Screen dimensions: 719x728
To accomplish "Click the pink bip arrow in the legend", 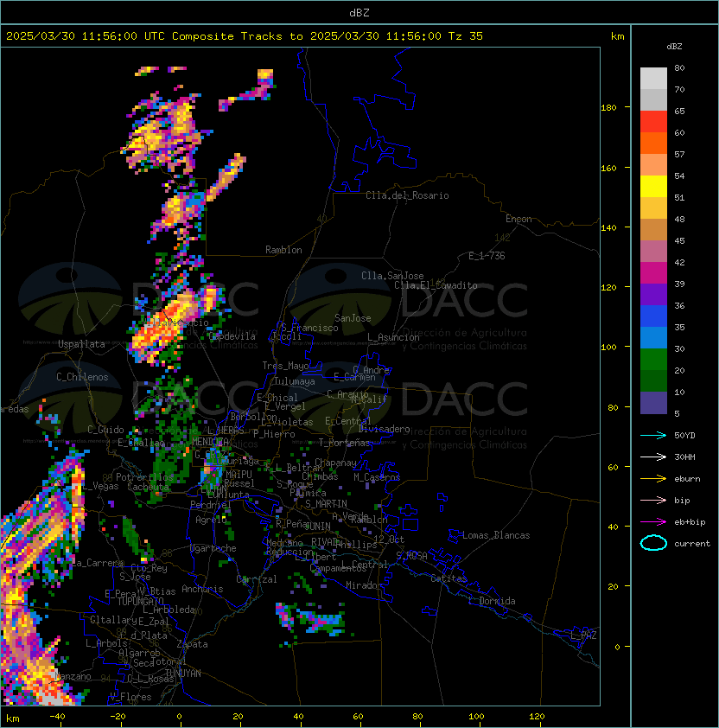I will coord(653,501).
